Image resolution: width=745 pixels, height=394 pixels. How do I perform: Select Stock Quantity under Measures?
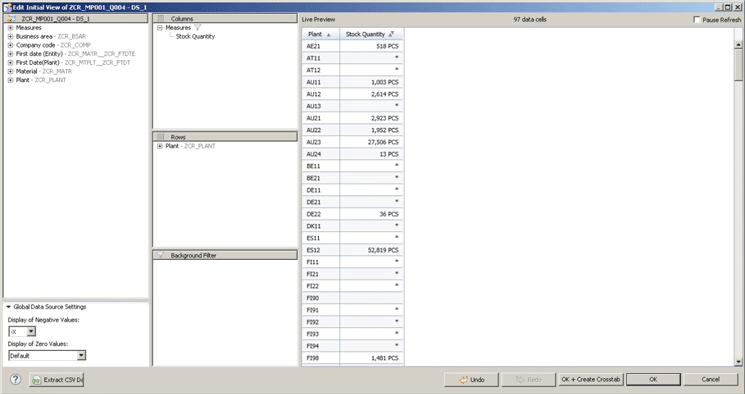[195, 37]
